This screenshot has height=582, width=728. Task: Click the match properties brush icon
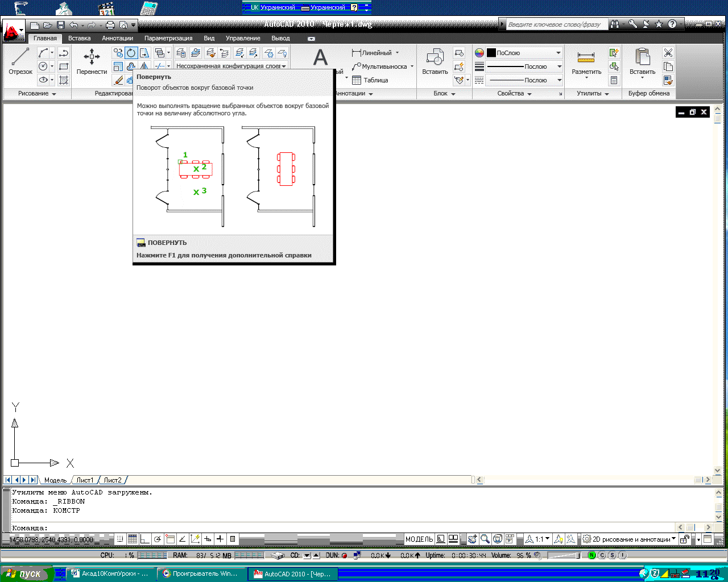(668, 80)
